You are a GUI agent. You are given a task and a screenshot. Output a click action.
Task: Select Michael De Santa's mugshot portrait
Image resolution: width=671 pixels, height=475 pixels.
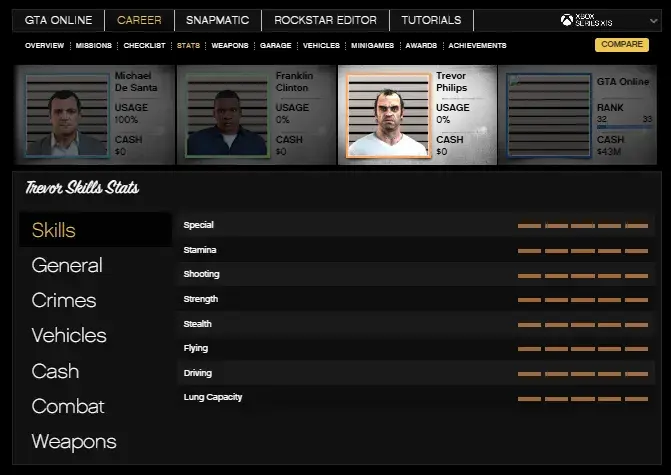click(67, 114)
